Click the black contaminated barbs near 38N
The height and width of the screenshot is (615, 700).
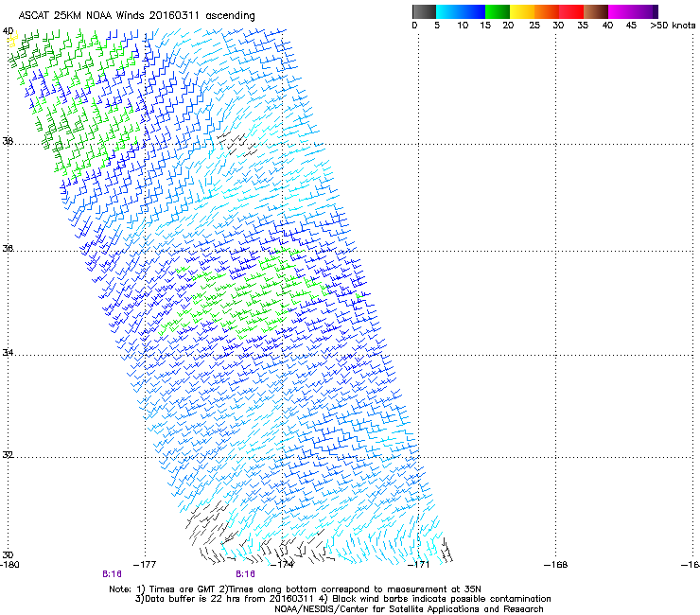pos(236,142)
